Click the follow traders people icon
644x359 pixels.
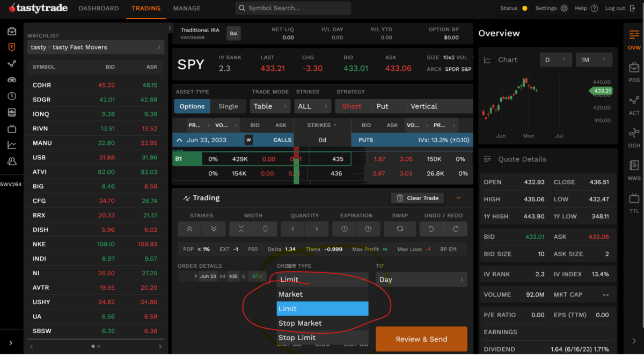pos(11,161)
